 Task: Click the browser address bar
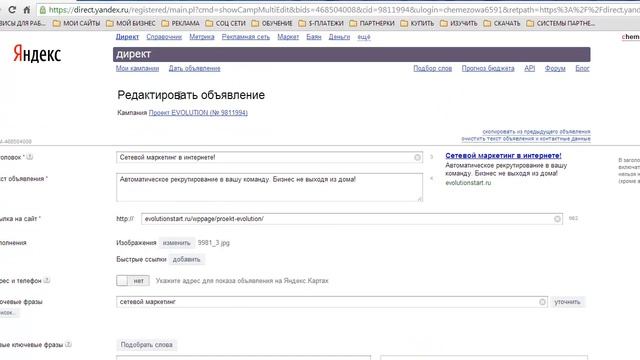click(339, 10)
